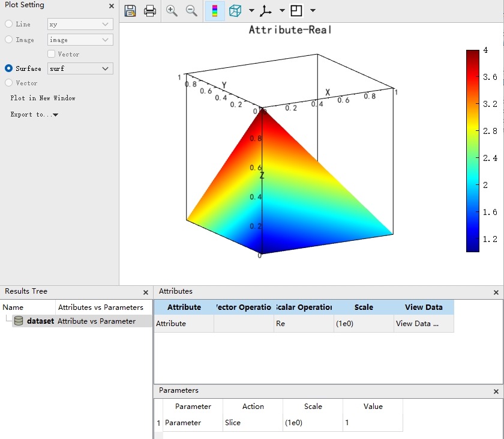Image resolution: width=504 pixels, height=439 pixels.
Task: Open the axes orientation dropdown arrow
Action: (282, 11)
